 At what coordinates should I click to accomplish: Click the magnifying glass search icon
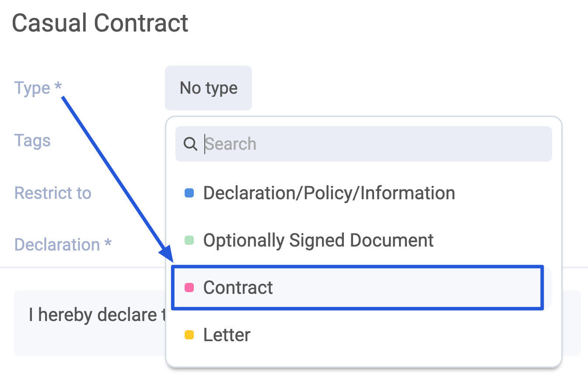(x=190, y=144)
